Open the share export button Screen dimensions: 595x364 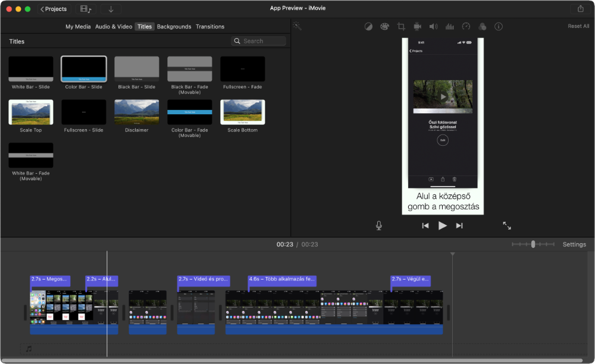tap(580, 9)
